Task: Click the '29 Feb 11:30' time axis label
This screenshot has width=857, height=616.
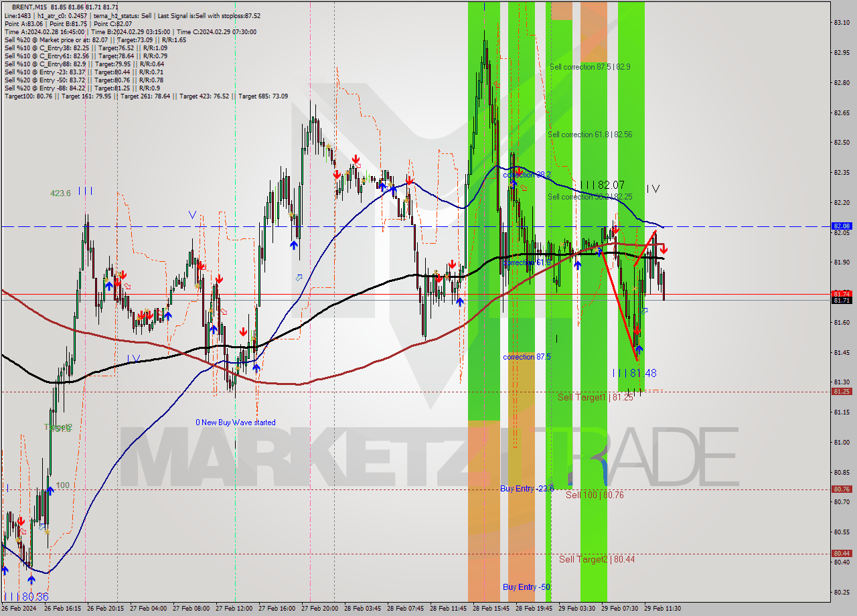Action: [662, 609]
